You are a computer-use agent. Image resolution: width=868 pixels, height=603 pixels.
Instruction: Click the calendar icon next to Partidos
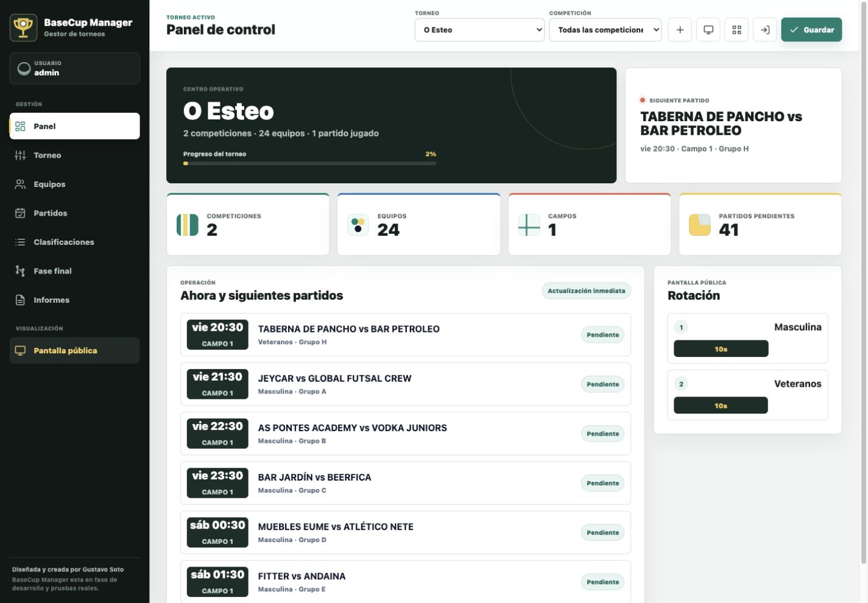click(x=20, y=213)
